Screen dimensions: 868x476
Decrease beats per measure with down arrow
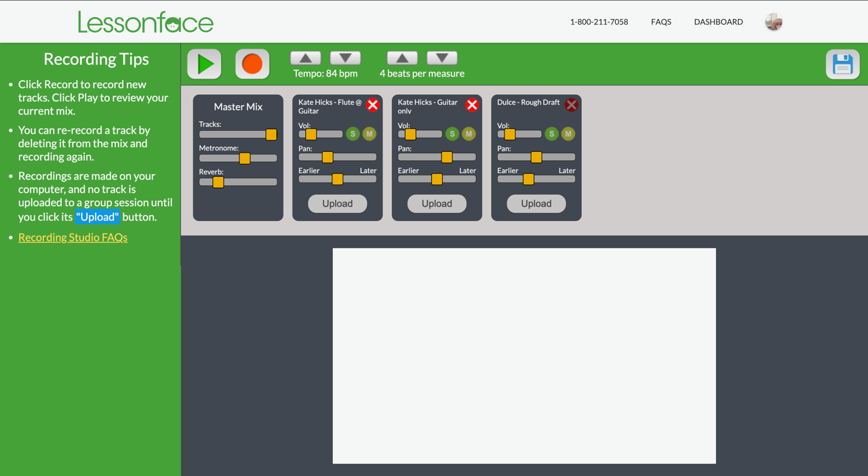click(441, 58)
